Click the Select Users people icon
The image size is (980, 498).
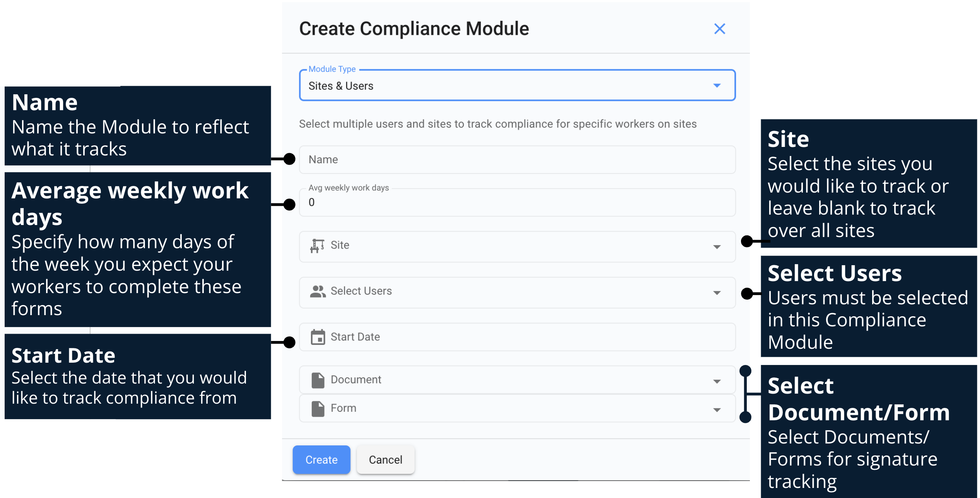click(x=318, y=291)
